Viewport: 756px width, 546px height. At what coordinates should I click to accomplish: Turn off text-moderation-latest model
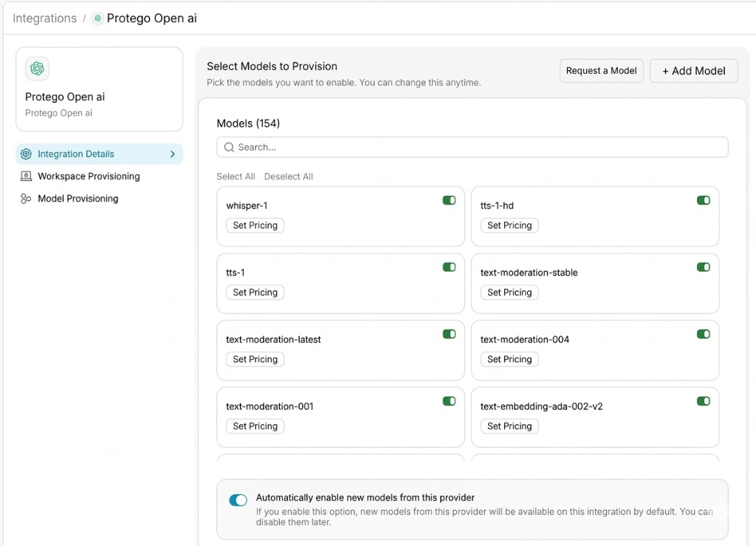tap(449, 334)
